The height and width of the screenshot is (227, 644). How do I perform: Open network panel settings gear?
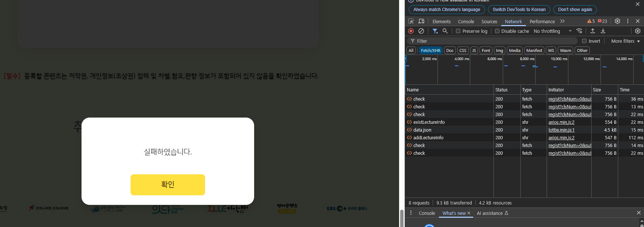tap(638, 31)
